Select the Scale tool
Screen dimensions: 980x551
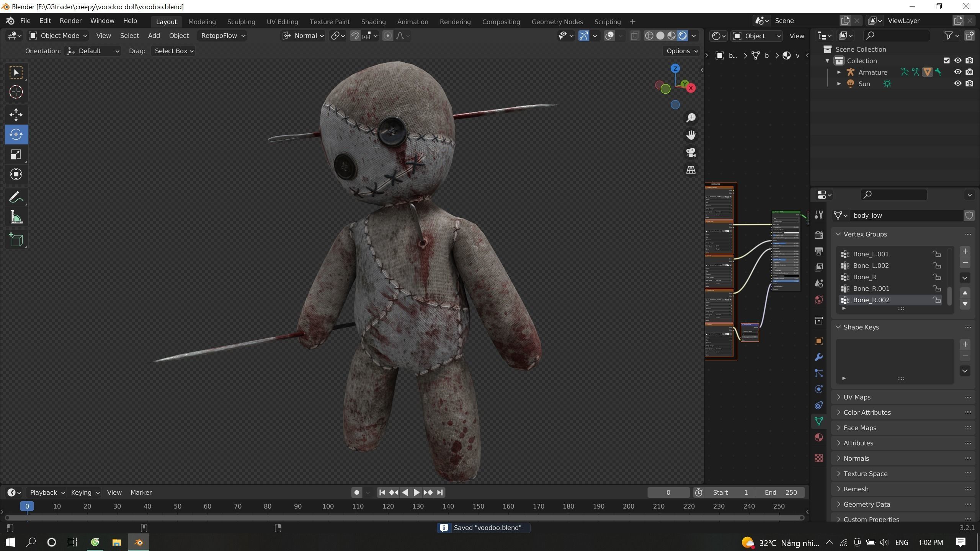tap(16, 154)
